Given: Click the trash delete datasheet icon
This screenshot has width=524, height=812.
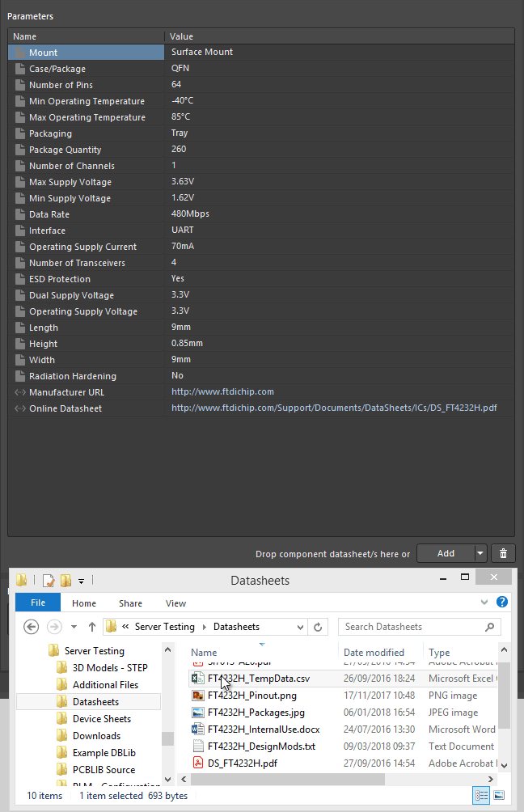Looking at the screenshot, I should (503, 553).
